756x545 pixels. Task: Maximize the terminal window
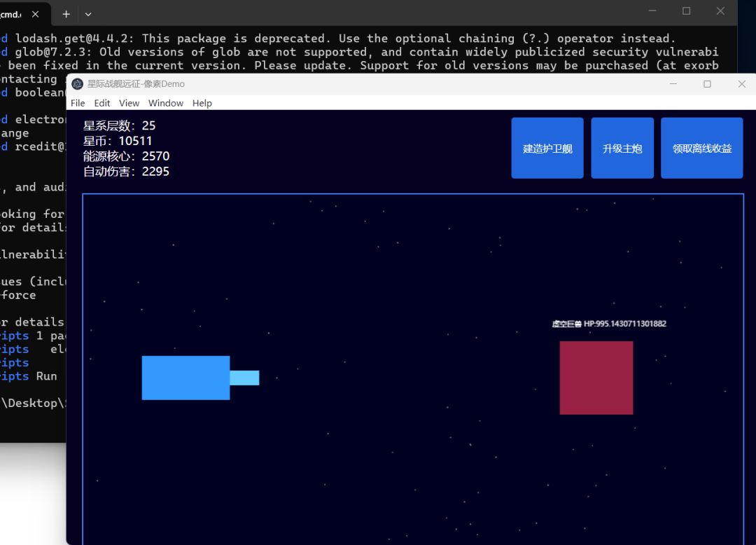[687, 11]
